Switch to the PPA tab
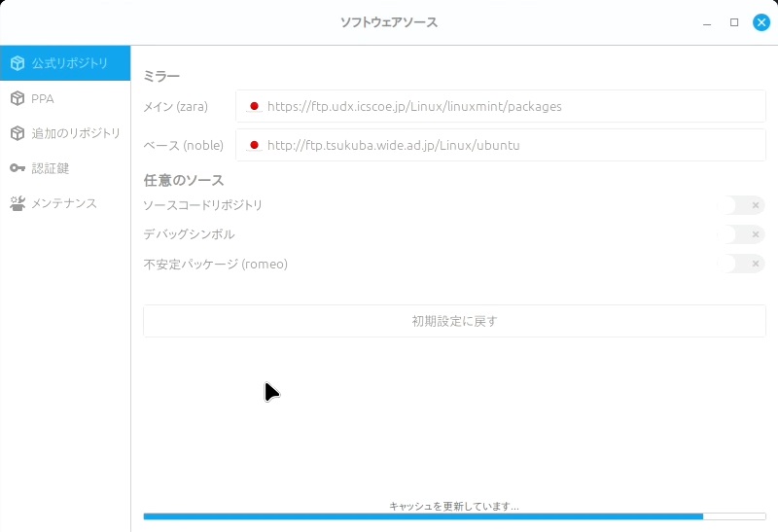Image resolution: width=778 pixels, height=532 pixels. pyautogui.click(x=43, y=98)
